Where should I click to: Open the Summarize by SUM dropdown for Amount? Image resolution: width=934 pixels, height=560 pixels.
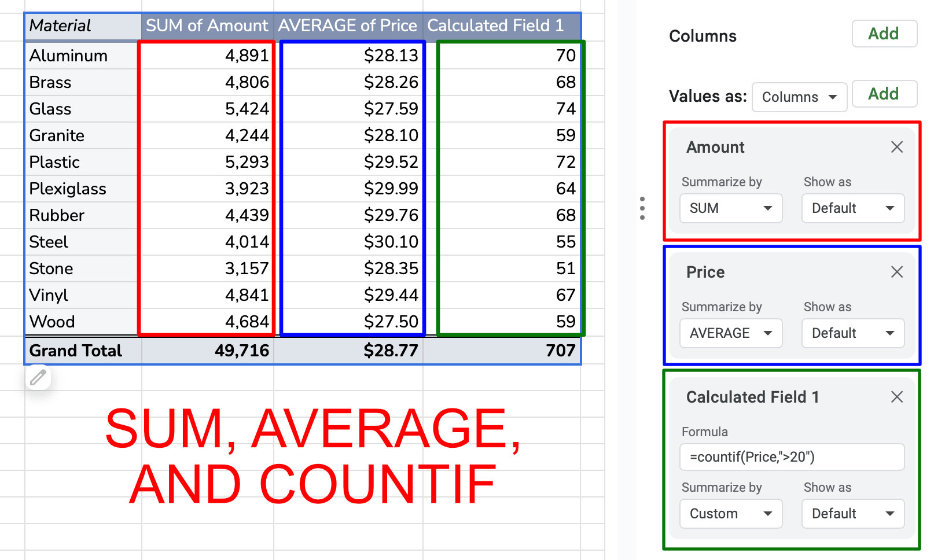click(x=730, y=208)
